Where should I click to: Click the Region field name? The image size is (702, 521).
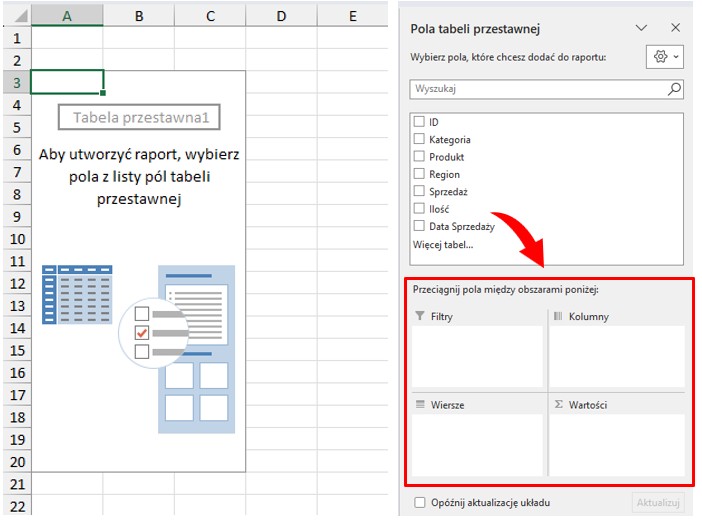[x=444, y=175]
